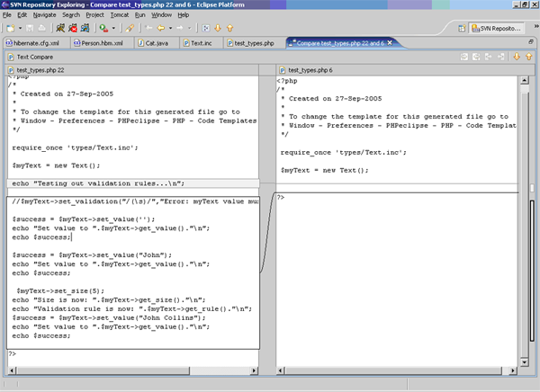Image resolution: width=540 pixels, height=392 pixels.
Task: Click the left pane horizontal scroll right arrow
Action: pos(254,370)
